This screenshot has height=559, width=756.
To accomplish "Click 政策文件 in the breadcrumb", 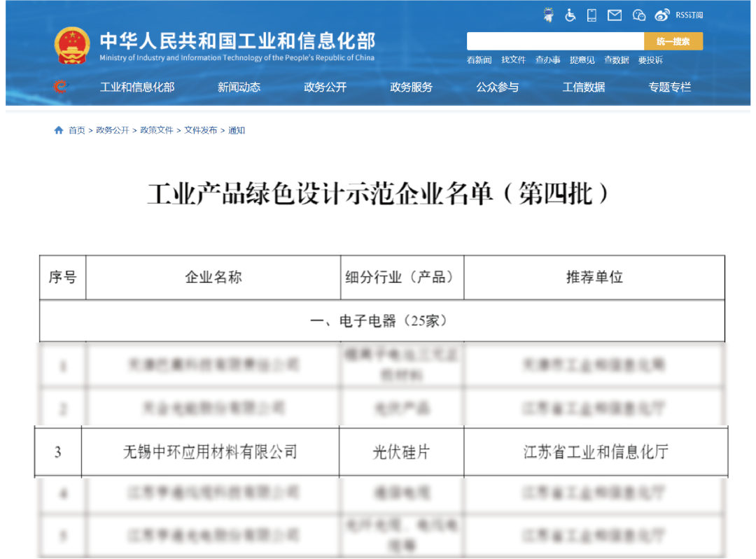I will (x=156, y=130).
